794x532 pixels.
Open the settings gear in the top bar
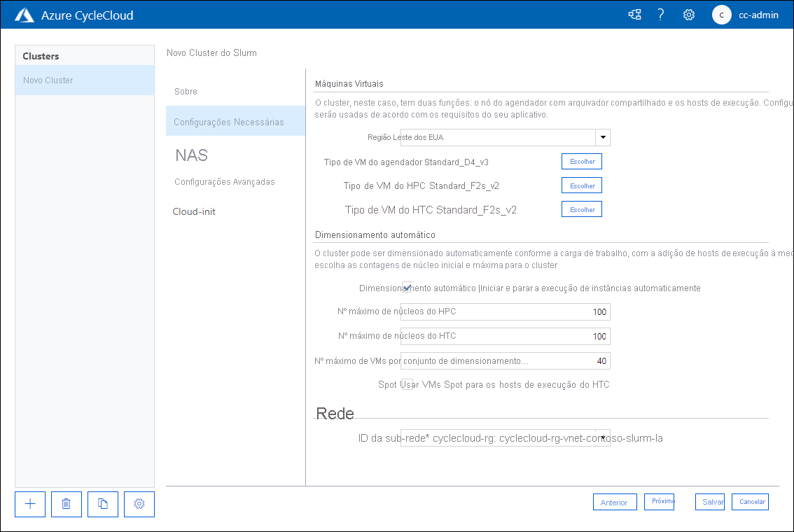pyautogui.click(x=688, y=14)
